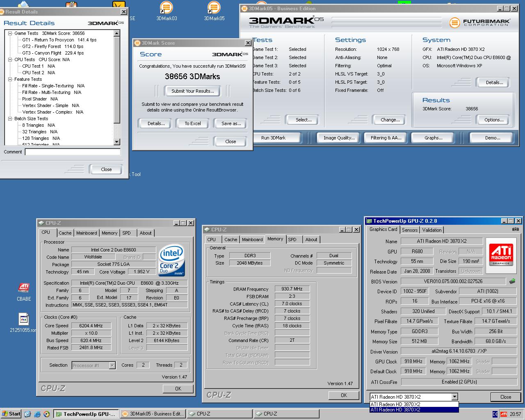Image resolution: width=525 pixels, height=420 pixels.
Task: Click the Demo button
Action: [x=492, y=138]
